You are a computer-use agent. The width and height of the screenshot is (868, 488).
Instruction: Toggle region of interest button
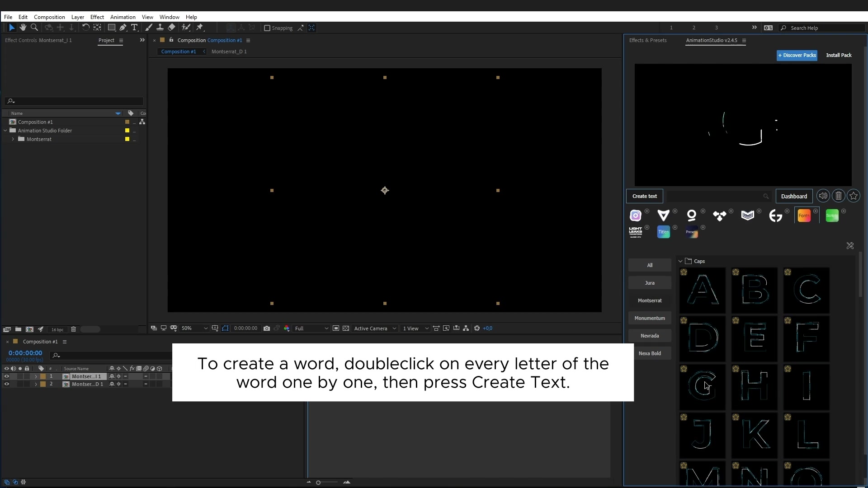pos(336,328)
